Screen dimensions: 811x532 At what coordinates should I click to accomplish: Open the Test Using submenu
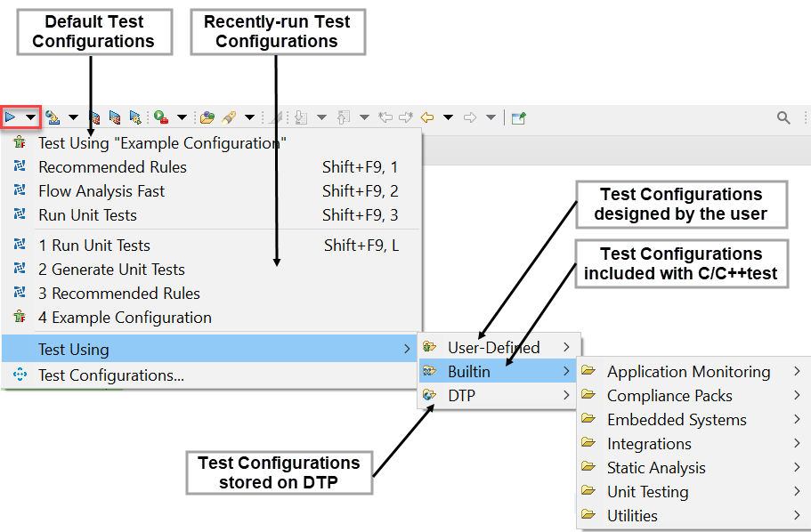click(209, 349)
